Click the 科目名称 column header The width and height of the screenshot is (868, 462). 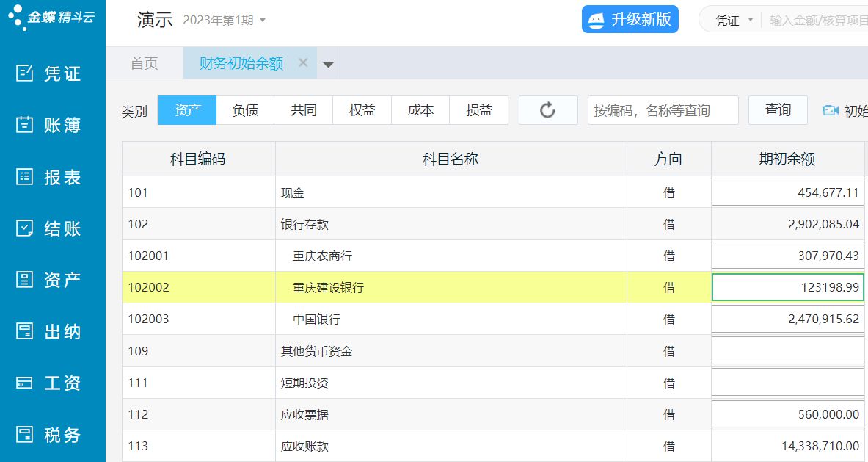click(451, 159)
